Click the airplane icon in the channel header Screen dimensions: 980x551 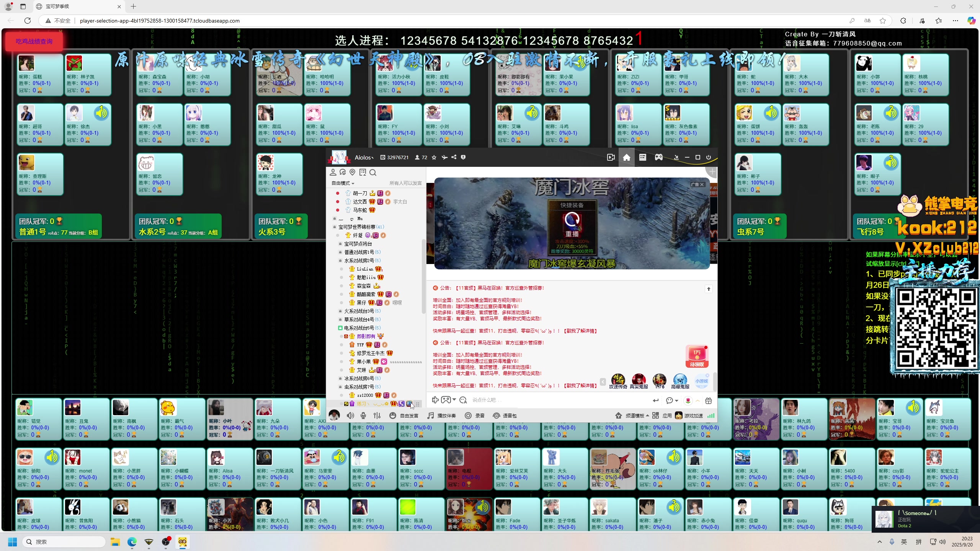(x=444, y=157)
